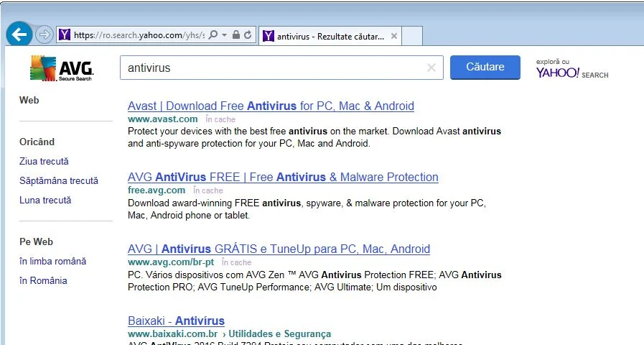644x345 pixels.
Task: Click the browser address bar URL
Action: point(139,35)
